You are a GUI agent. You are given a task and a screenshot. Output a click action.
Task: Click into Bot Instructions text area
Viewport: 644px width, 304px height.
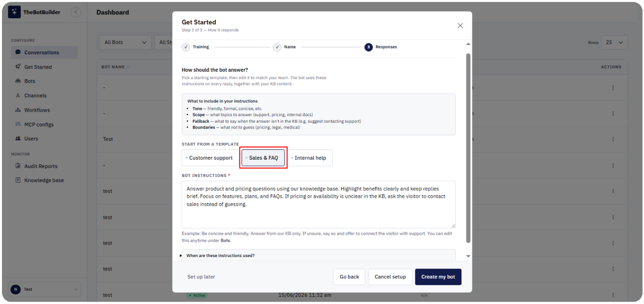318,204
